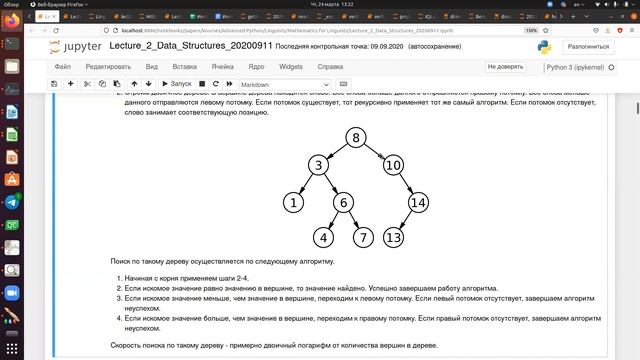Click the Python logo icon

tap(544, 47)
